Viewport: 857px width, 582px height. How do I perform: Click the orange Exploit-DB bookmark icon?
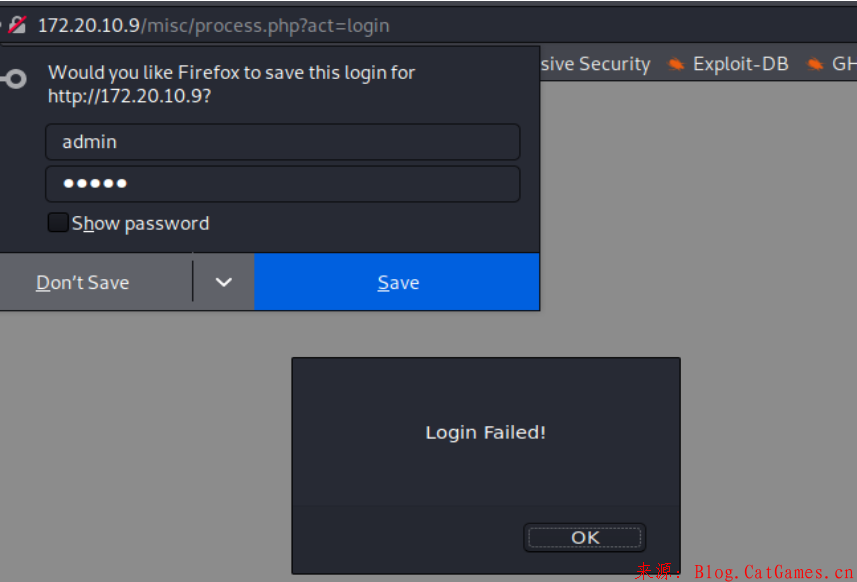pos(677,65)
